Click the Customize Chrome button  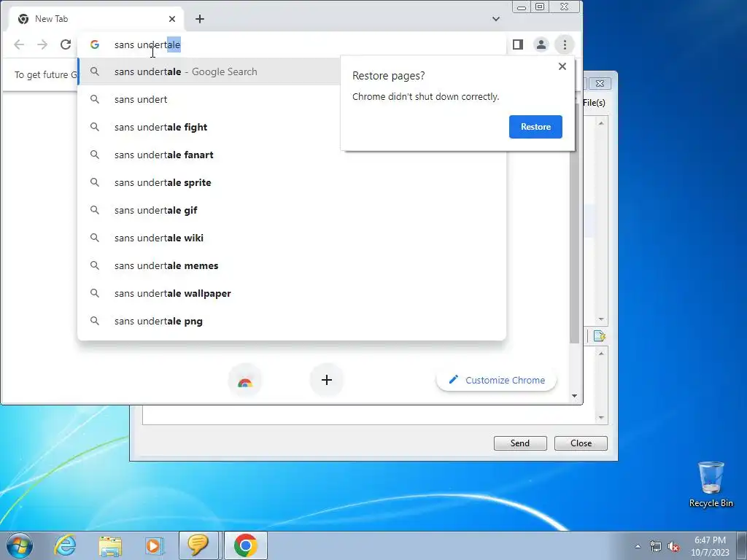[x=496, y=380]
